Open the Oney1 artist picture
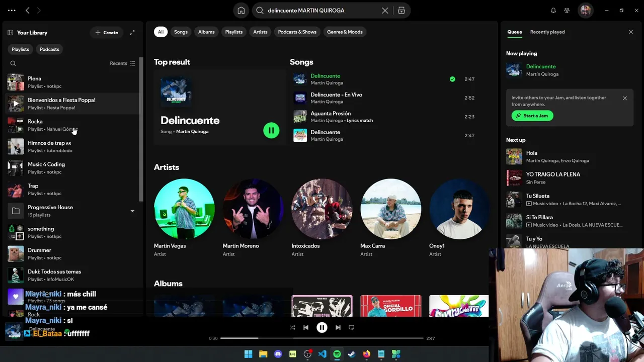The width and height of the screenshot is (644, 362). coord(459,209)
